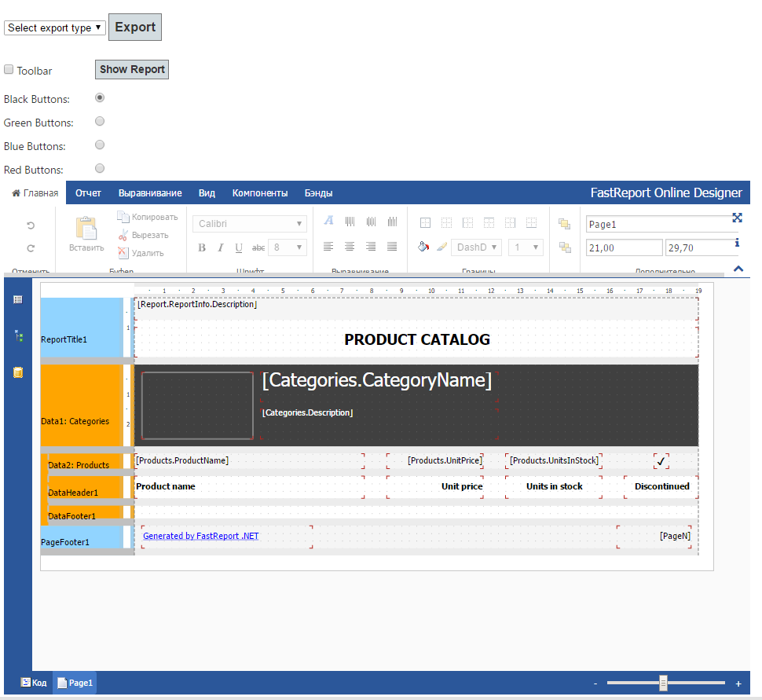
Task: Open the data source cylinder icon
Action: pyautogui.click(x=18, y=372)
